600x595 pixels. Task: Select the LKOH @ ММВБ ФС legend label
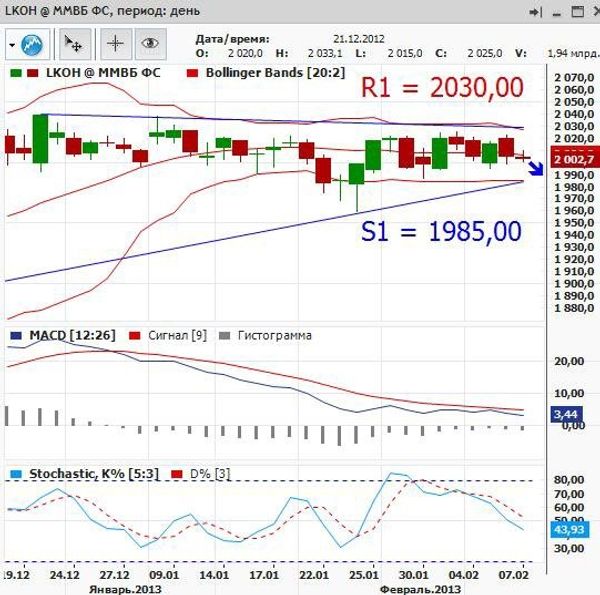(103, 73)
